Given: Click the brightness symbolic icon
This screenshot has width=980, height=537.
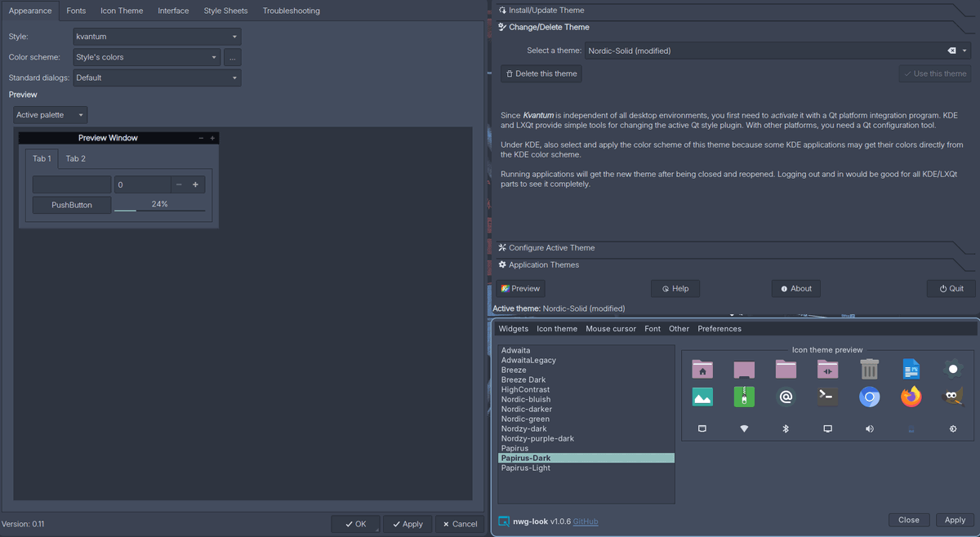Looking at the screenshot, I should click(952, 428).
